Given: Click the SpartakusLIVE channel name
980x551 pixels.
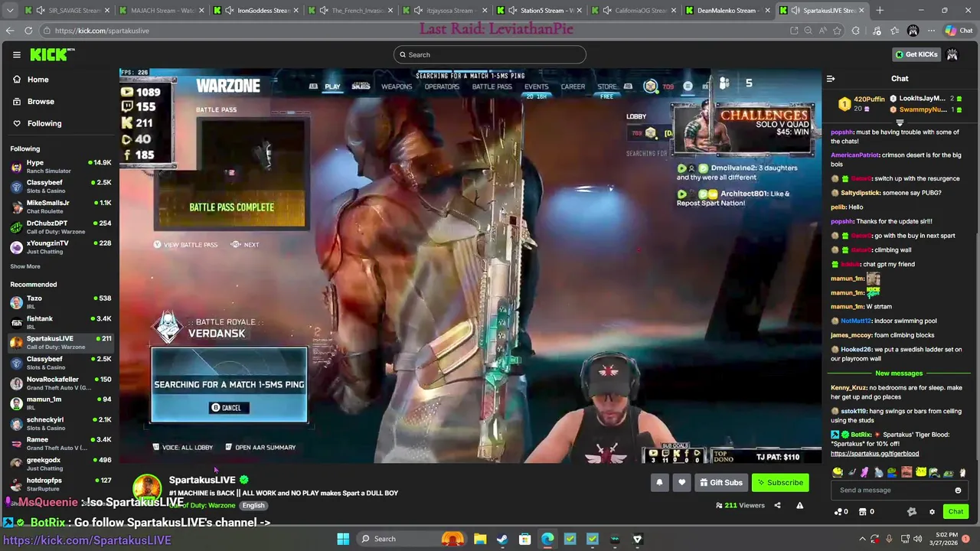Looking at the screenshot, I should tap(202, 480).
